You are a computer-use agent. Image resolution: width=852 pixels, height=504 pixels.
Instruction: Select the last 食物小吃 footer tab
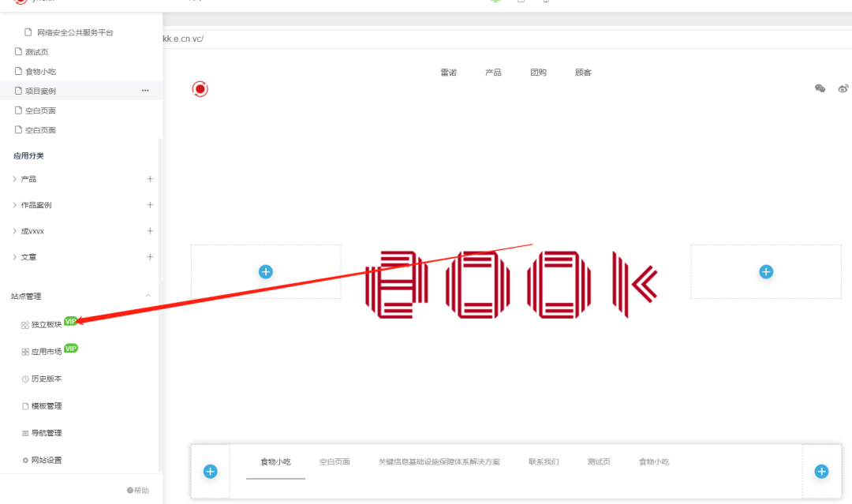point(654,461)
